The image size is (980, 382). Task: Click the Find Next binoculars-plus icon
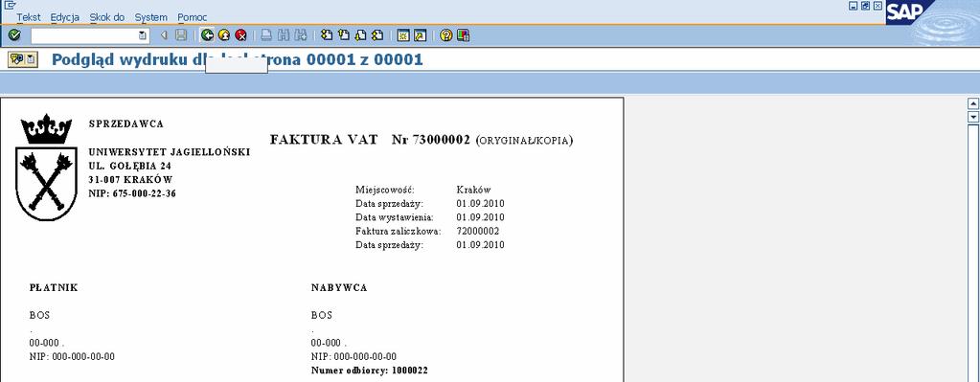click(301, 35)
